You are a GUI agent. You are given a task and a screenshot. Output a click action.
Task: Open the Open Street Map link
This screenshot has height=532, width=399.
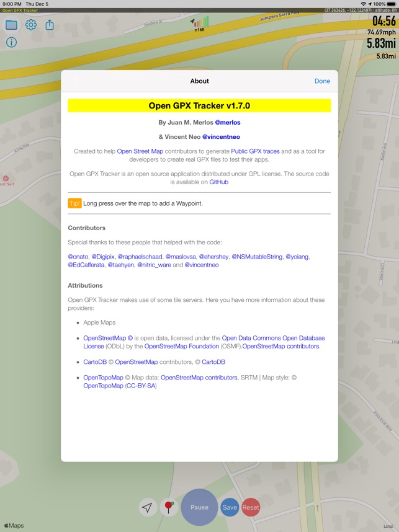click(x=140, y=151)
